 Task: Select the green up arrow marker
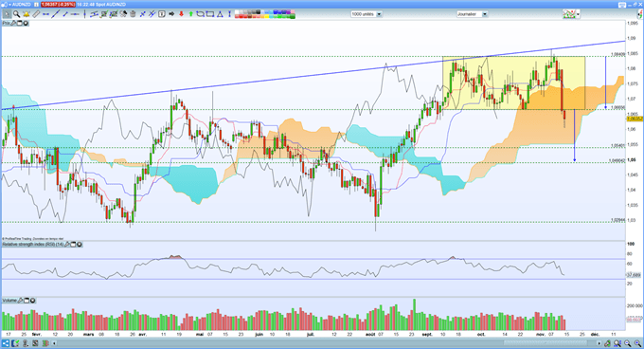tap(191, 14)
